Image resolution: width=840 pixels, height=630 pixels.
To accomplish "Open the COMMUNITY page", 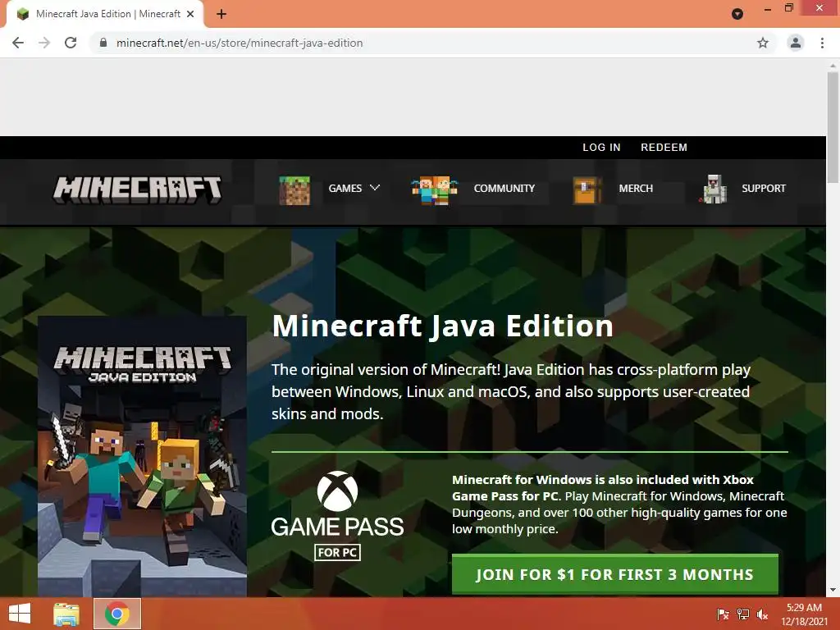I will [504, 189].
